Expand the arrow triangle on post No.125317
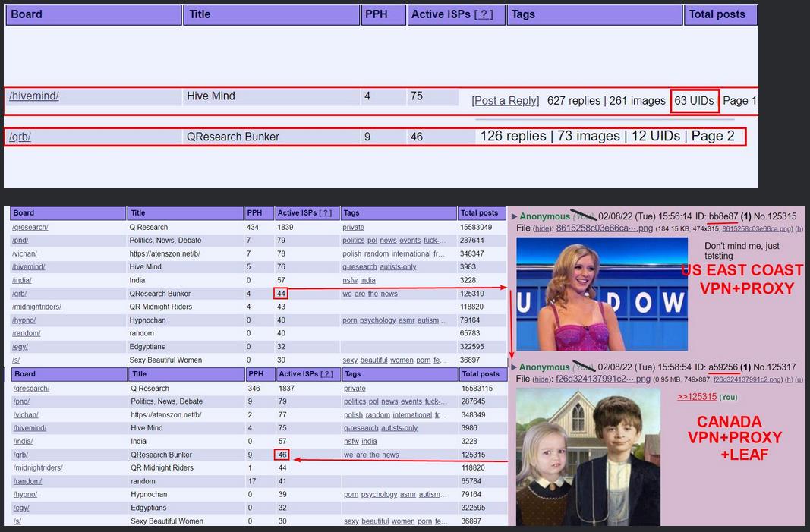The image size is (810, 532). pyautogui.click(x=515, y=367)
